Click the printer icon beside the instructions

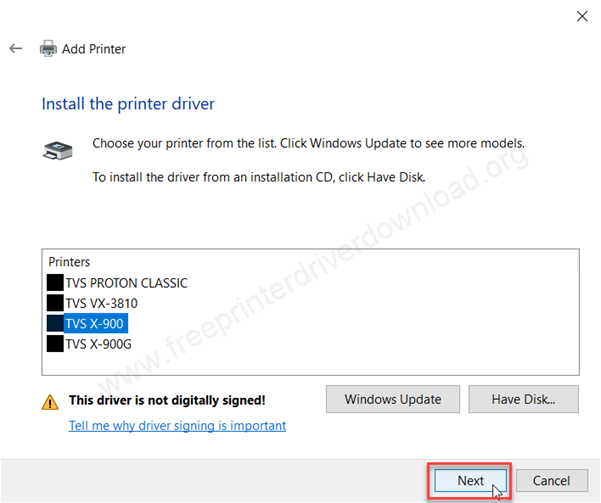[58, 151]
